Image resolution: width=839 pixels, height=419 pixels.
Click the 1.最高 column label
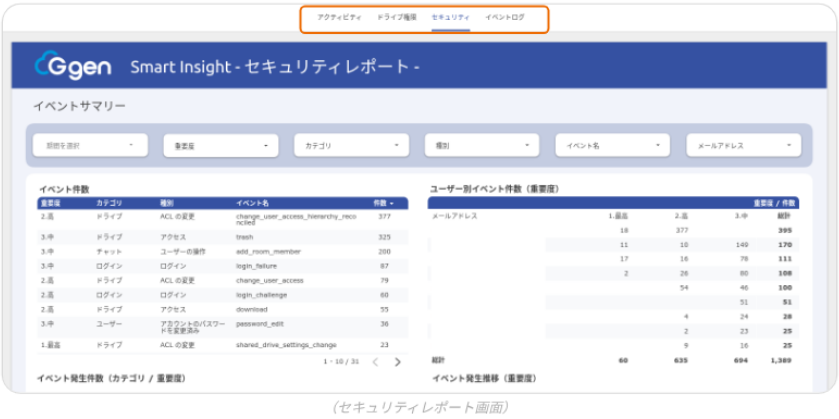tap(618, 216)
